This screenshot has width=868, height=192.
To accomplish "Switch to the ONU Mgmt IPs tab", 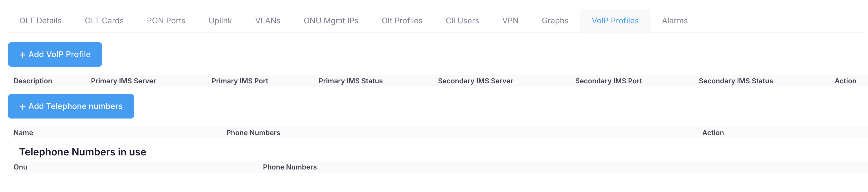I will pyautogui.click(x=331, y=21).
